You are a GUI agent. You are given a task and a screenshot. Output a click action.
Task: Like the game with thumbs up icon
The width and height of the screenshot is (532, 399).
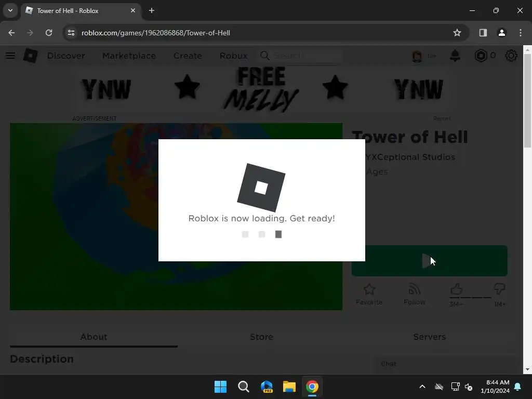click(x=456, y=289)
